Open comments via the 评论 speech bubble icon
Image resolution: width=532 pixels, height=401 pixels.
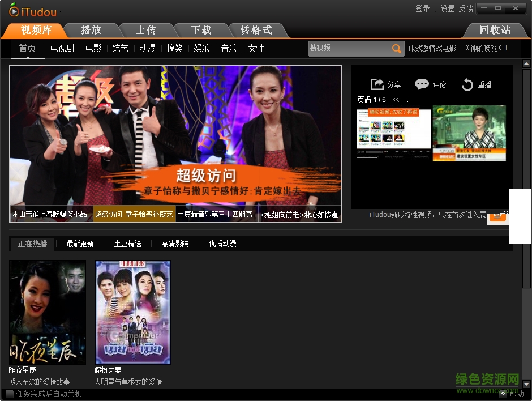pyautogui.click(x=421, y=84)
